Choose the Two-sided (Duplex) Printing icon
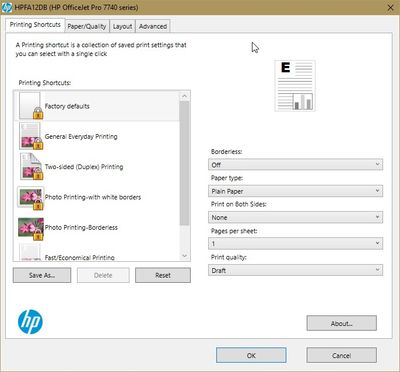This screenshot has width=400, height=372. [x=31, y=166]
